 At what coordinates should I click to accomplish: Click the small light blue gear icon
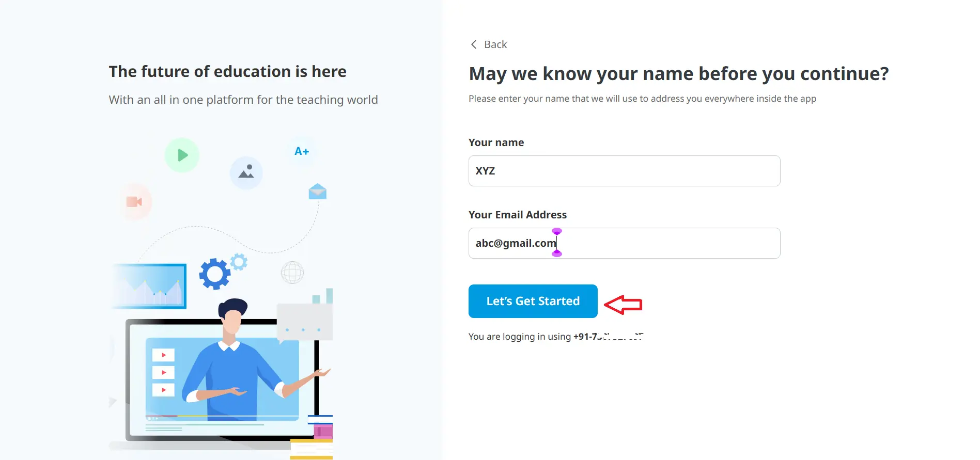(239, 262)
